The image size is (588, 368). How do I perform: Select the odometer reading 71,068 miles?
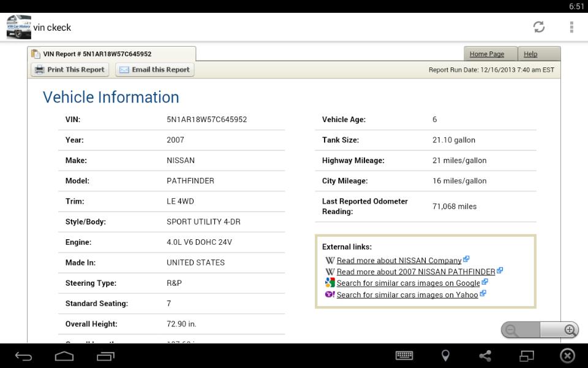454,206
